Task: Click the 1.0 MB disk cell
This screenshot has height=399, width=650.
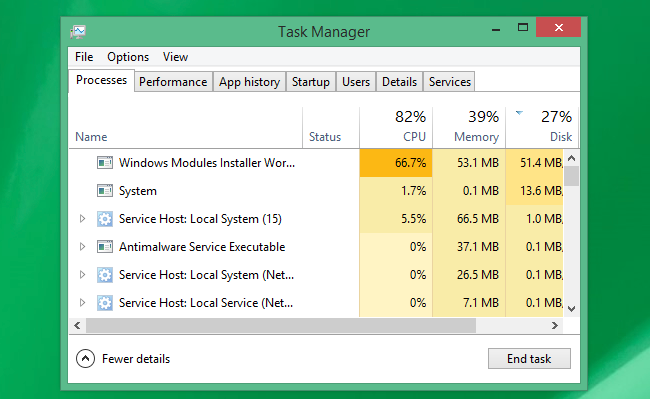Action: [535, 219]
